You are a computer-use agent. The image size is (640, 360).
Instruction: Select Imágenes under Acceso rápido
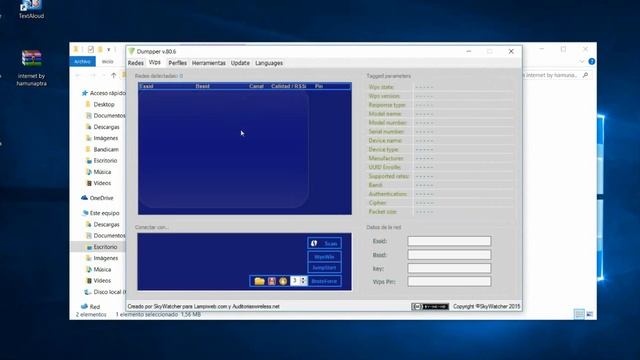click(102, 138)
